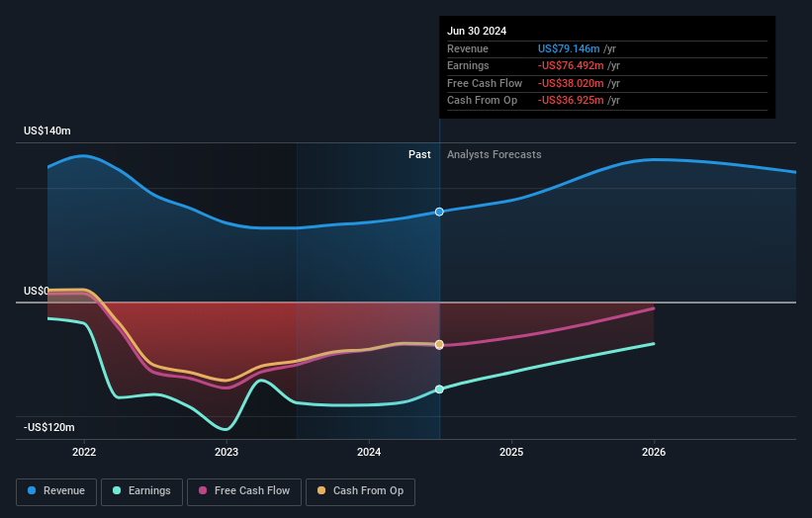Click the Earnings row label in tooltip

(x=468, y=65)
